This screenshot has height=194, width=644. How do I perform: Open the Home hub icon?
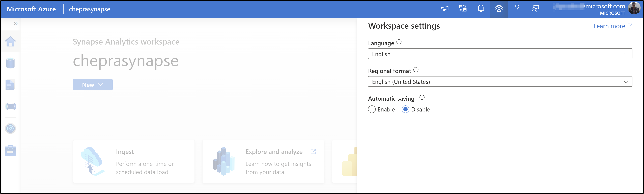pyautogui.click(x=11, y=42)
